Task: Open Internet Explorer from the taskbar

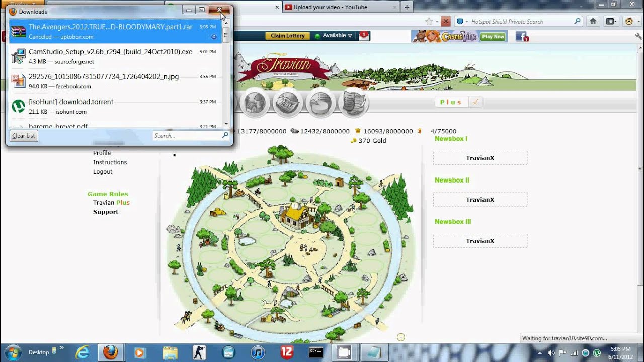Action: click(x=83, y=352)
